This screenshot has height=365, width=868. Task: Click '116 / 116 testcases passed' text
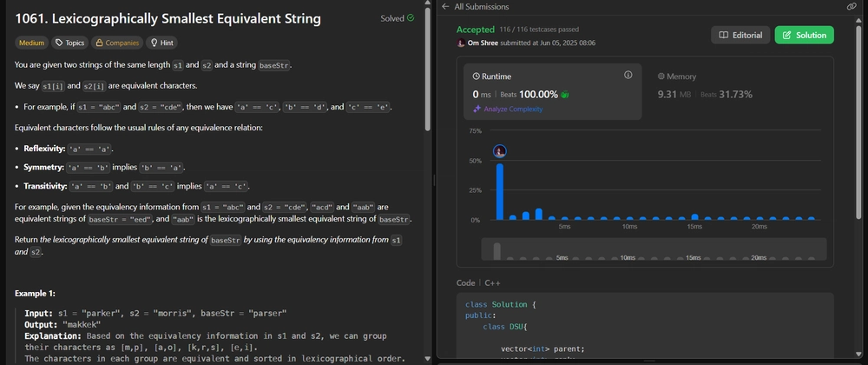(539, 30)
